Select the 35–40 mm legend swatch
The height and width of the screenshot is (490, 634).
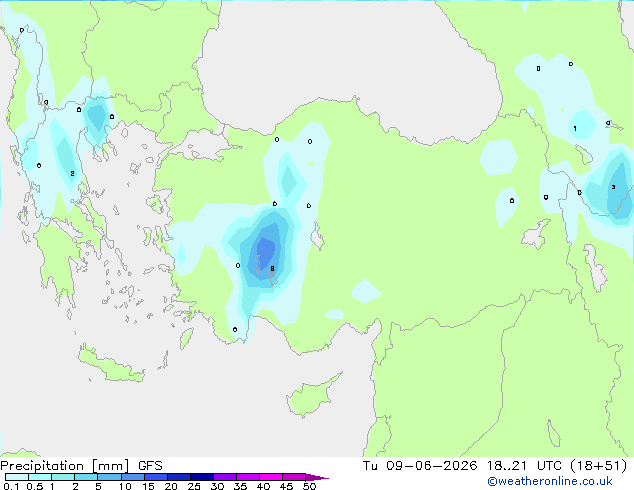point(248,477)
